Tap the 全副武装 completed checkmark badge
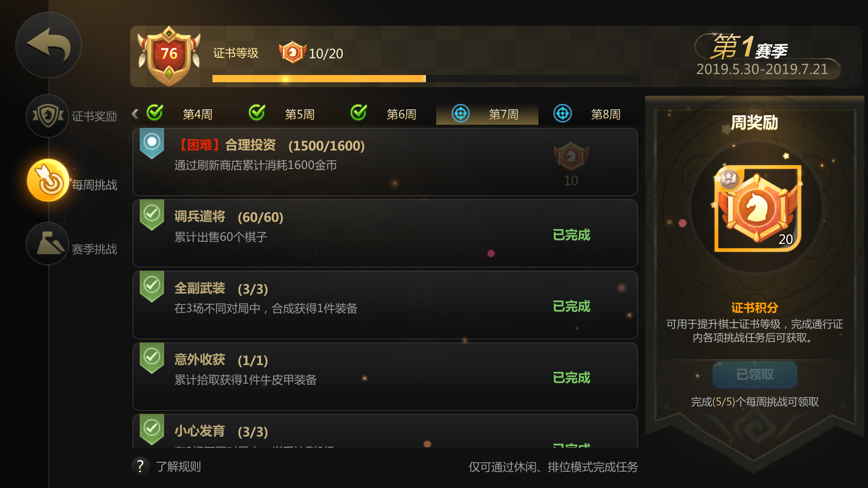 [152, 286]
